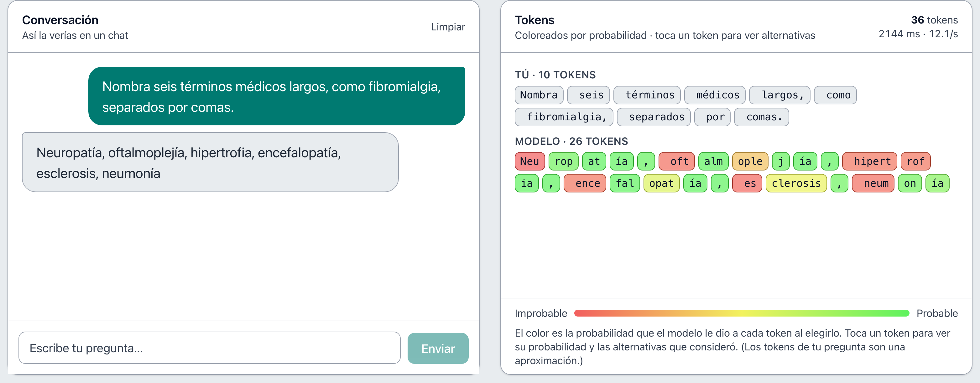Tap the 'j' model token
This screenshot has height=383, width=980.
click(x=781, y=161)
